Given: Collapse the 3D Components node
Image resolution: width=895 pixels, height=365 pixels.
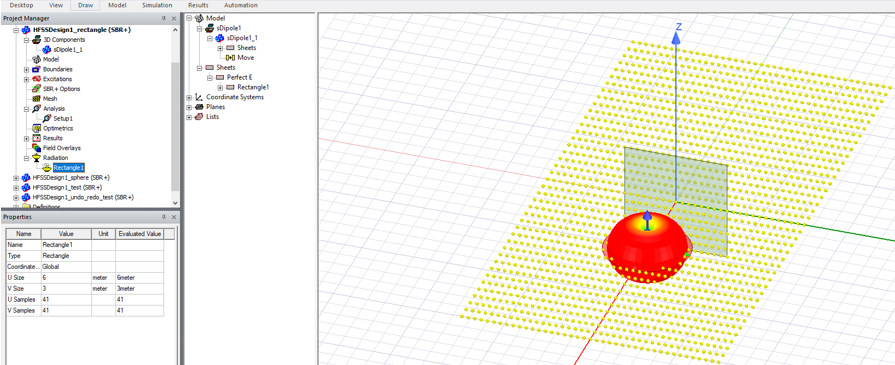Looking at the screenshot, I should click(x=26, y=39).
